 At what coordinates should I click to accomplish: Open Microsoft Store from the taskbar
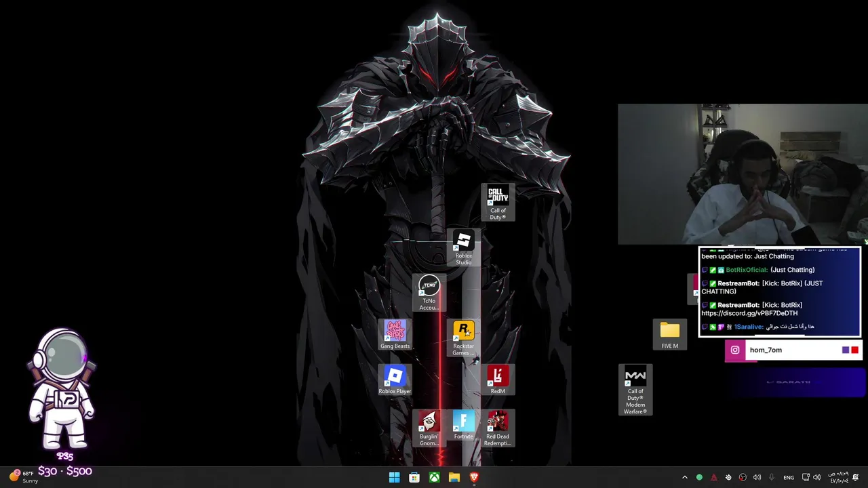[x=414, y=477]
